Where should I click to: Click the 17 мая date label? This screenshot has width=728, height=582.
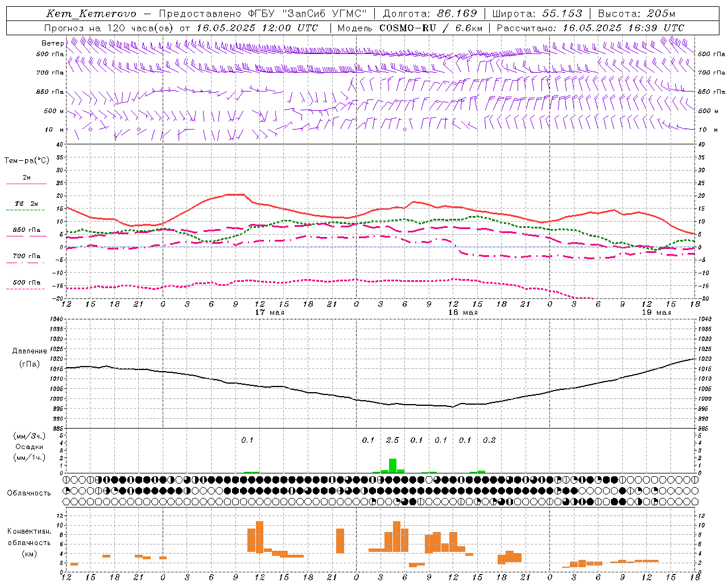[x=270, y=313]
